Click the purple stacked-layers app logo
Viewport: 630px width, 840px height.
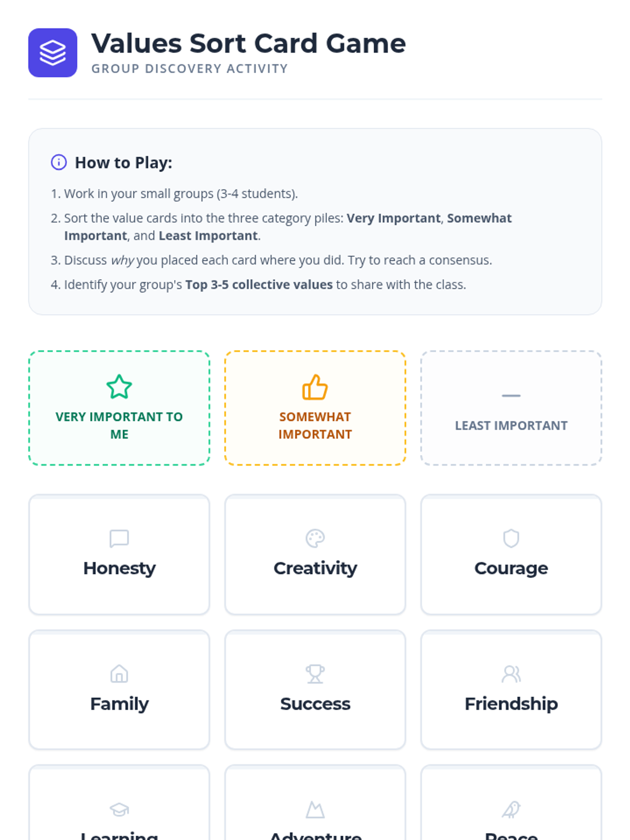pos(52,52)
